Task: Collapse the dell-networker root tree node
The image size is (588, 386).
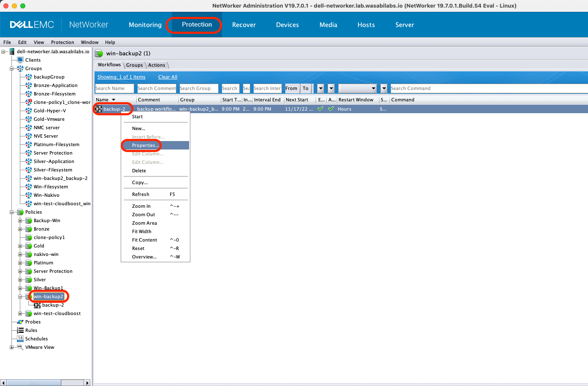Action: (3, 52)
